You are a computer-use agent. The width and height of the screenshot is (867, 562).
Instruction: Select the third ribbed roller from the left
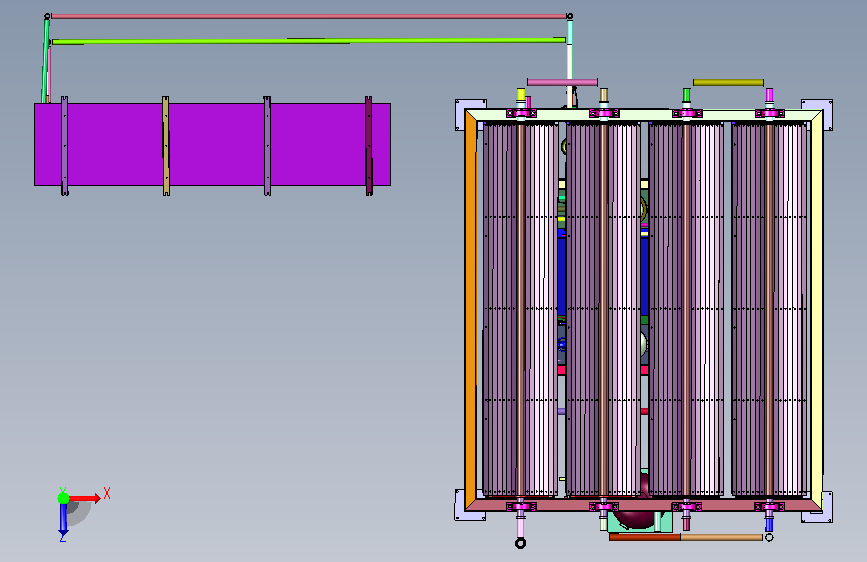686,310
